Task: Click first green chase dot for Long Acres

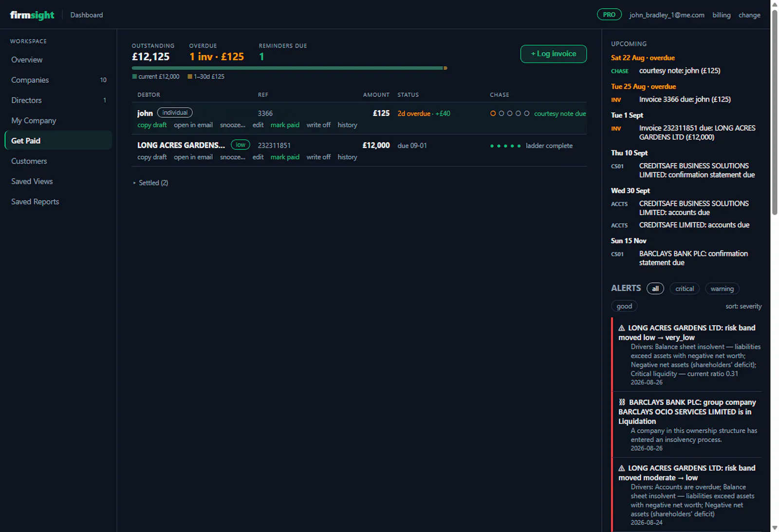Action: tap(492, 146)
